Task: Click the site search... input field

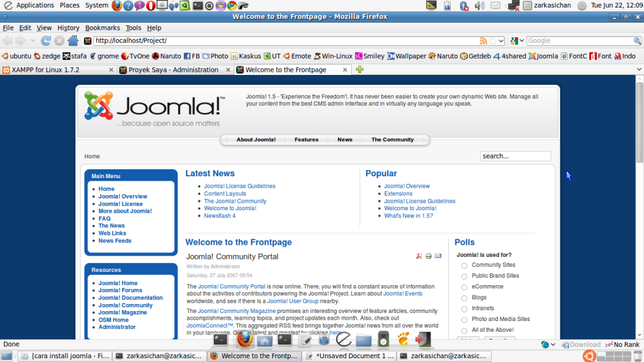Action: (x=516, y=156)
